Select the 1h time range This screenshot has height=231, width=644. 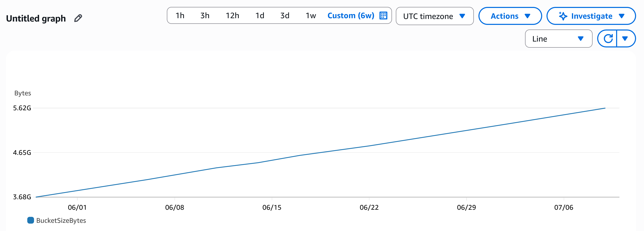point(180,16)
